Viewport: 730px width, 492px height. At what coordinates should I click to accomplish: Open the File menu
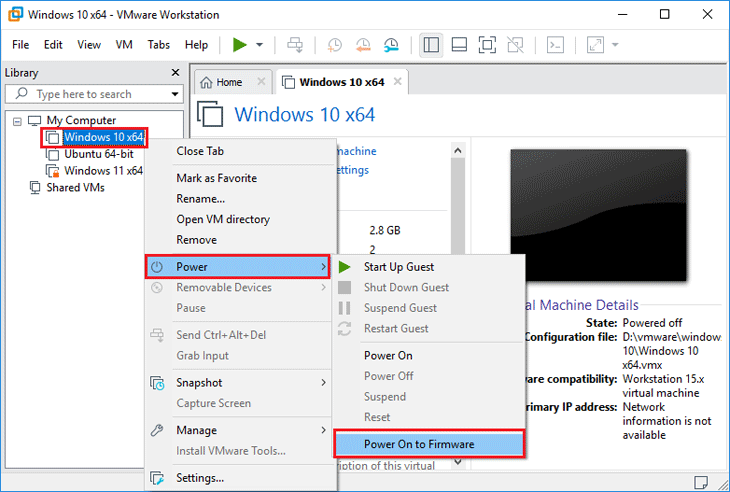20,45
